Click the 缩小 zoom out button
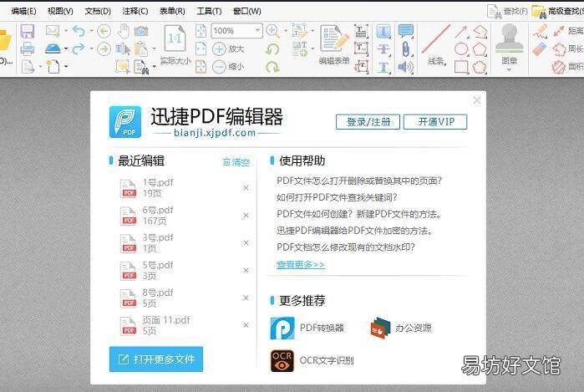The image size is (584, 392). coord(228,67)
